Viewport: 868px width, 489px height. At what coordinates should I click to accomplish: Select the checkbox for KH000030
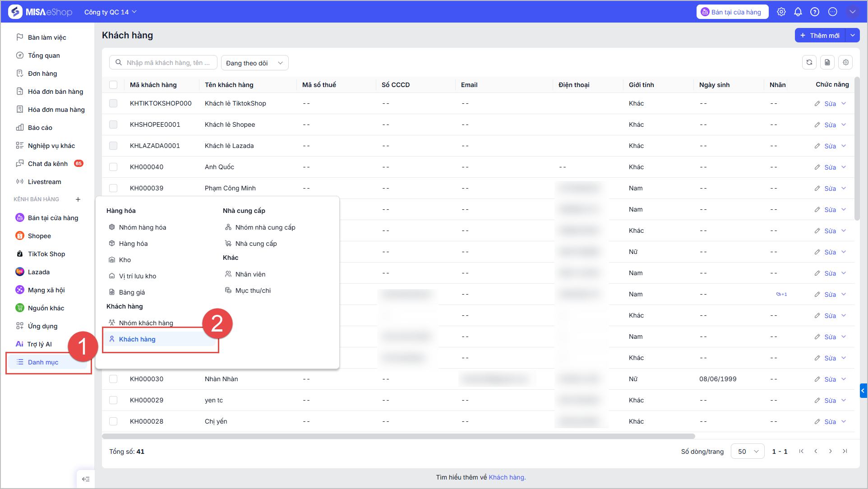click(113, 379)
